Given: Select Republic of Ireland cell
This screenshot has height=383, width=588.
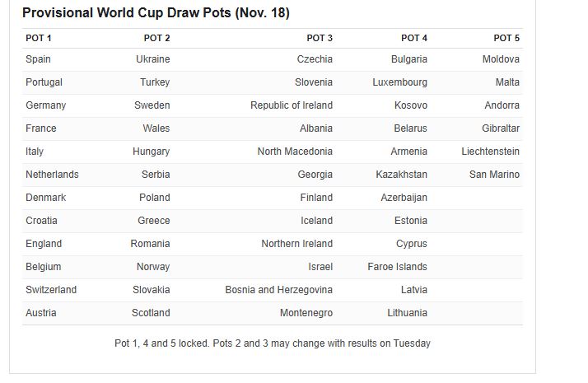Looking at the screenshot, I should tap(292, 105).
